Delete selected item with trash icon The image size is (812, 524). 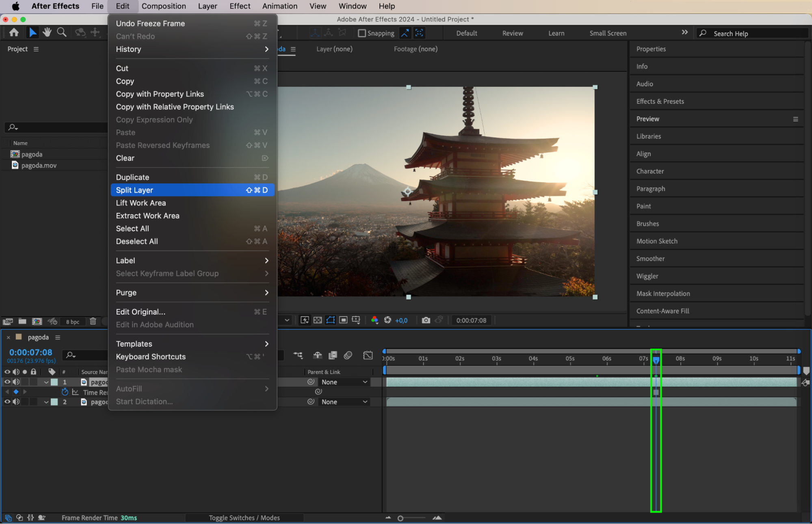93,321
